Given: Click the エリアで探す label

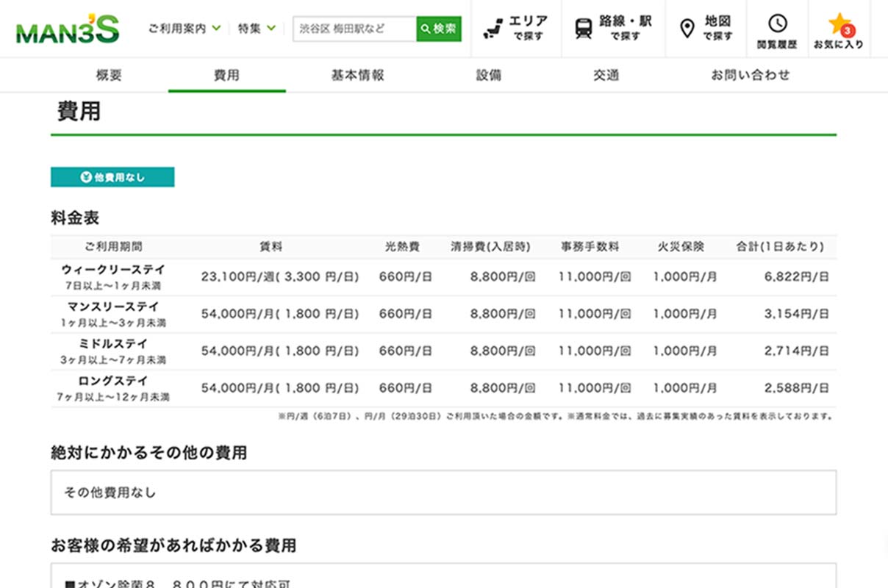Looking at the screenshot, I should (x=528, y=28).
